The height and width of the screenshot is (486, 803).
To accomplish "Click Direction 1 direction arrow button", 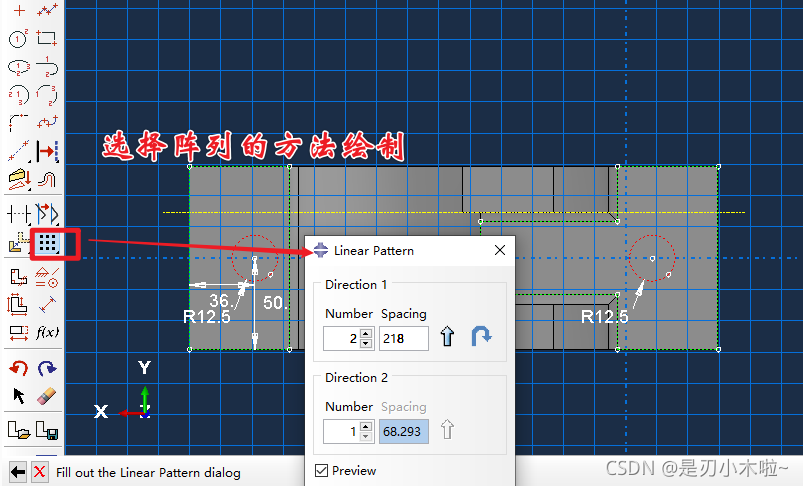I will tap(447, 338).
